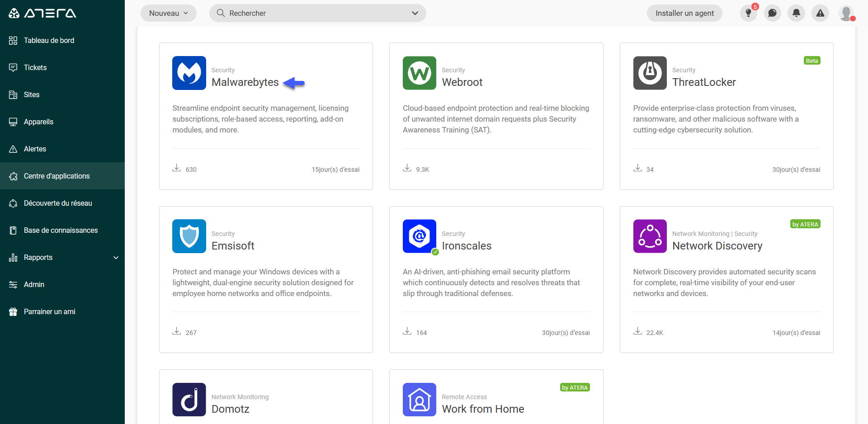Viewport: 868px width, 424px height.
Task: Open the Webroot app title
Action: [462, 82]
